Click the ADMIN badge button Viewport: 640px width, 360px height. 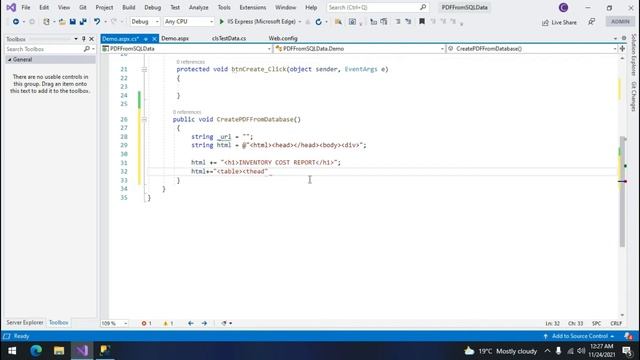[x=620, y=22]
